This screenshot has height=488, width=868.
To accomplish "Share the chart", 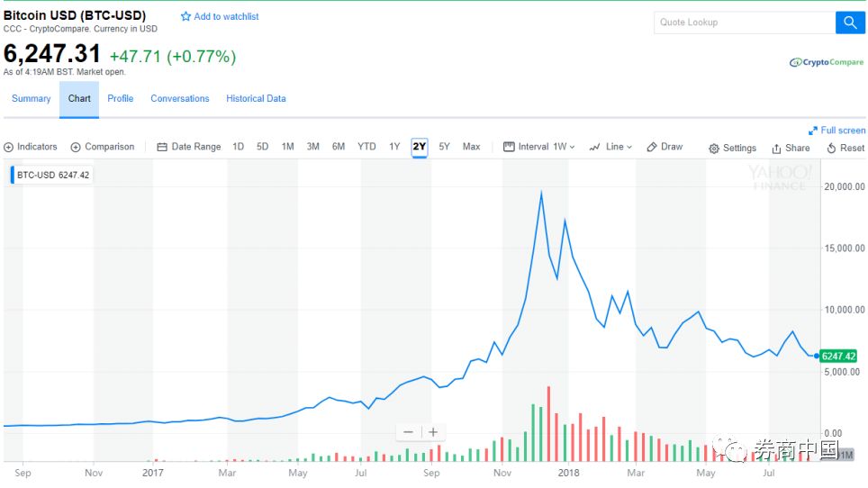I will (791, 149).
